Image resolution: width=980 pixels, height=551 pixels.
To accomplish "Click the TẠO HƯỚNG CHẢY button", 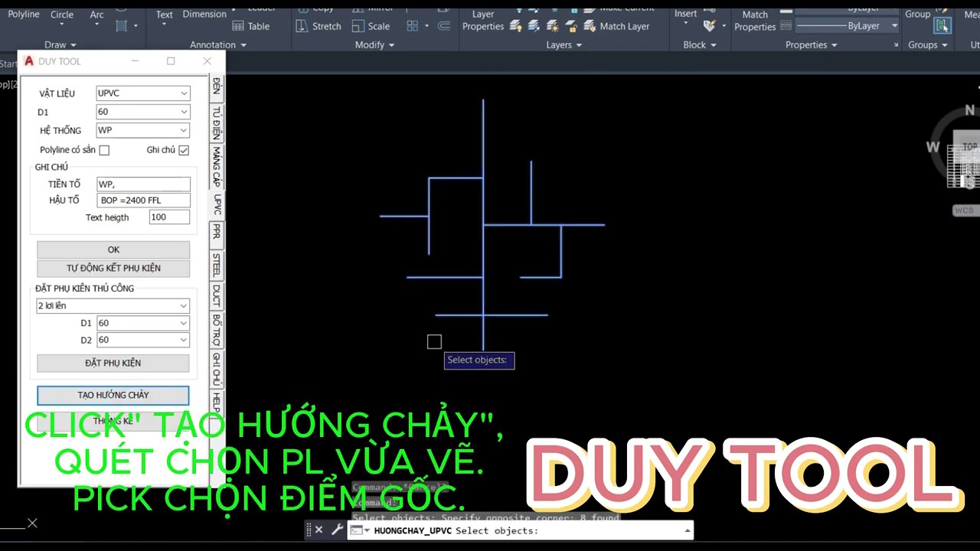I will pos(113,395).
